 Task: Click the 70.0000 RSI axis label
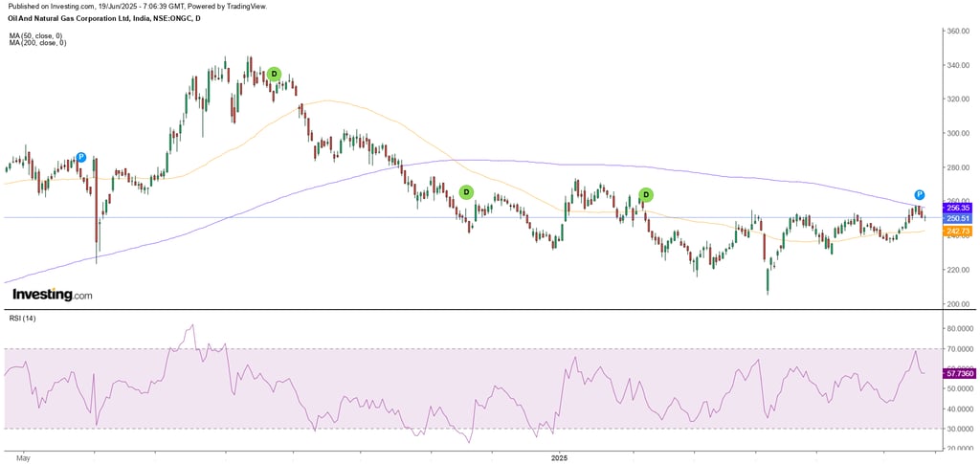[961, 348]
